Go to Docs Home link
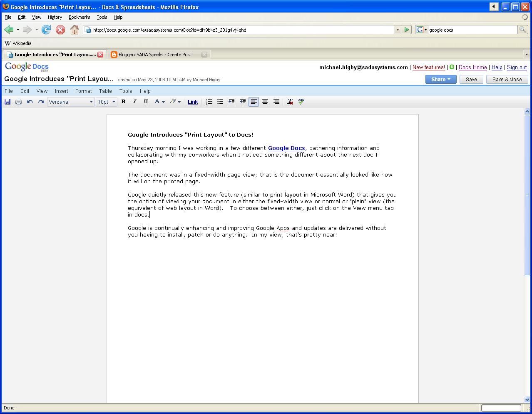 pos(472,67)
